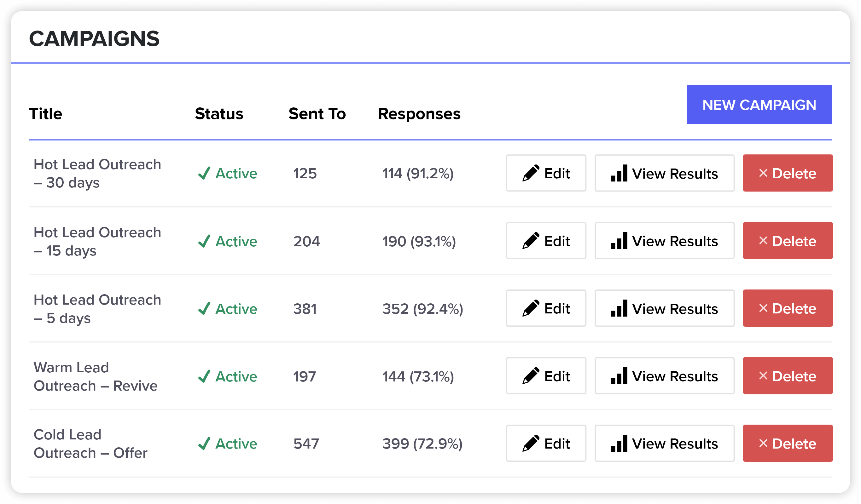
Task: Delete Hot Lead Outreach – 15 days campaign
Action: [788, 241]
